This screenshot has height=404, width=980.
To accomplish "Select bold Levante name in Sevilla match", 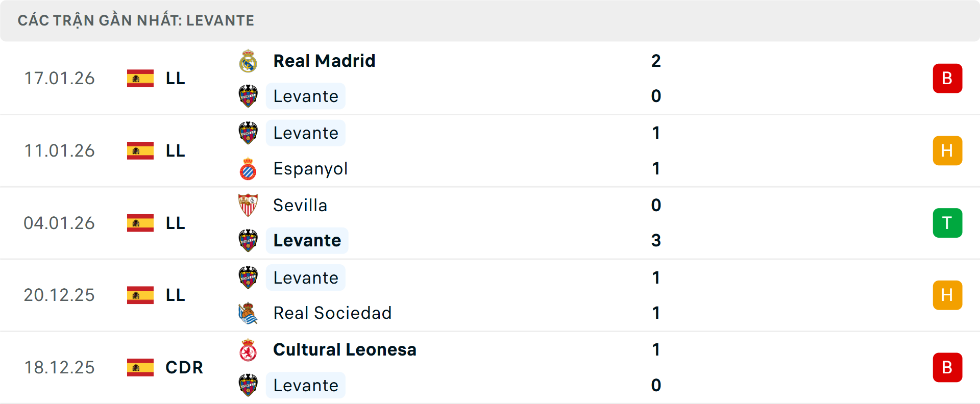I will (307, 241).
